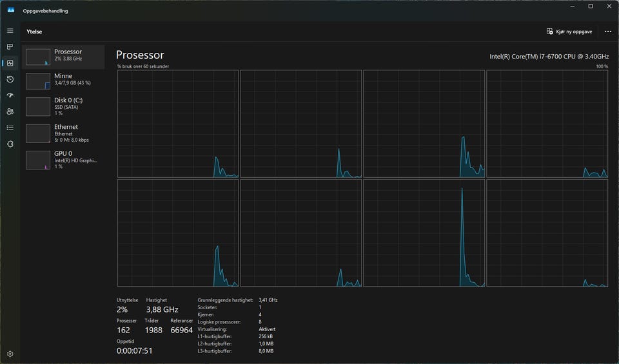The width and height of the screenshot is (619, 364).
Task: Click the Oppgavebehandling title bar app icon
Action: click(11, 11)
